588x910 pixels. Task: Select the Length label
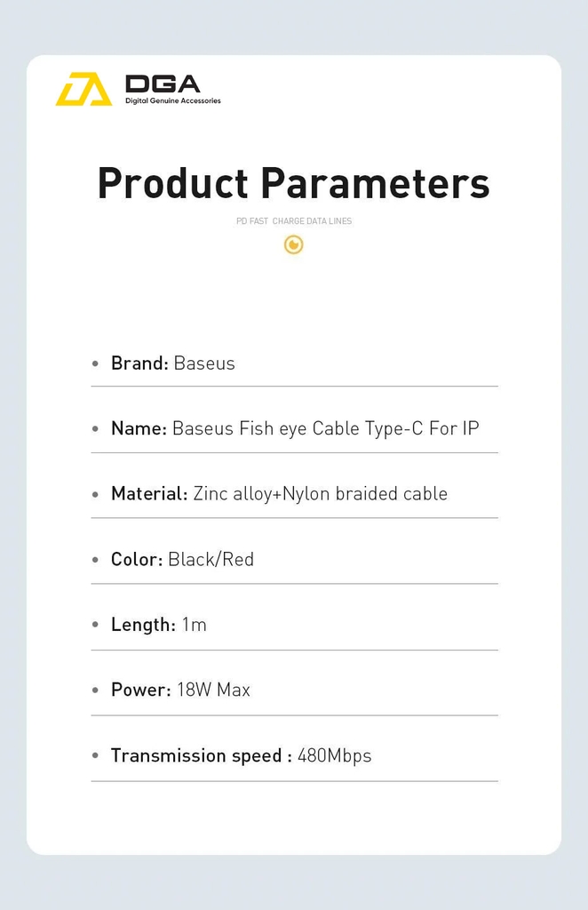point(143,625)
